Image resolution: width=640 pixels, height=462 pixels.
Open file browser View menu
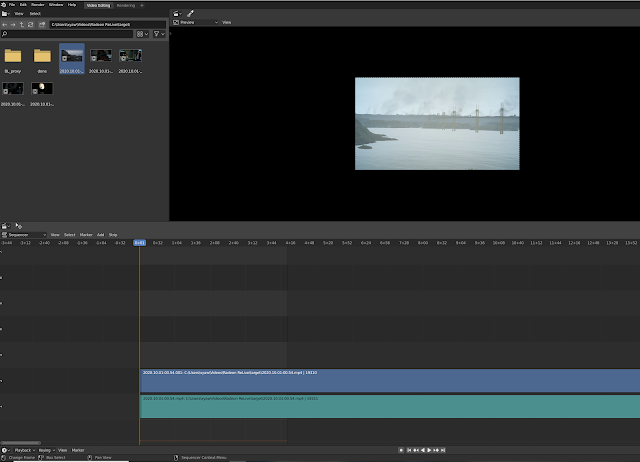tap(19, 13)
